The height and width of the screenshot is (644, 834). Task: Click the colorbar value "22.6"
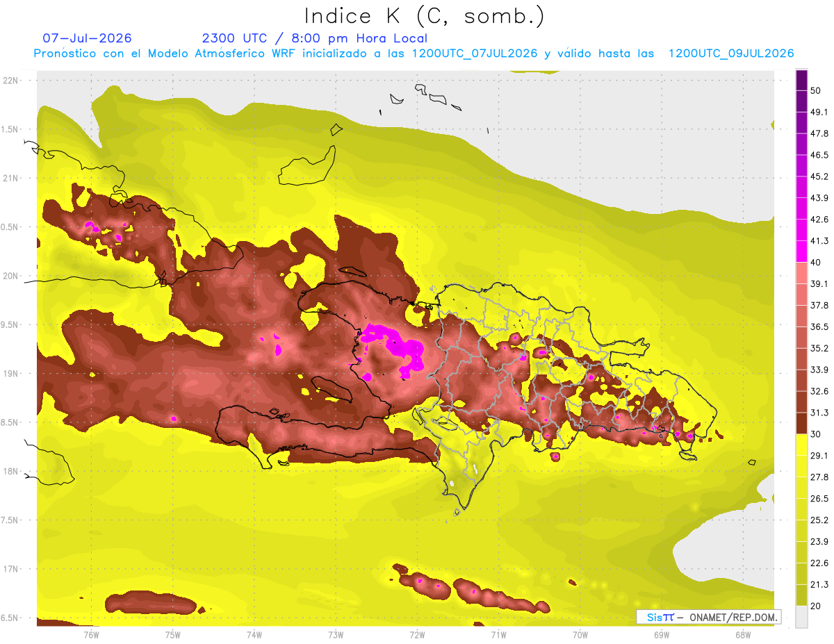819,563
